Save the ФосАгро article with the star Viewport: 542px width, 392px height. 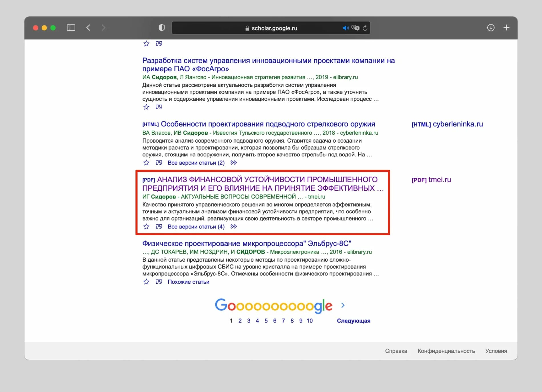coord(146,107)
